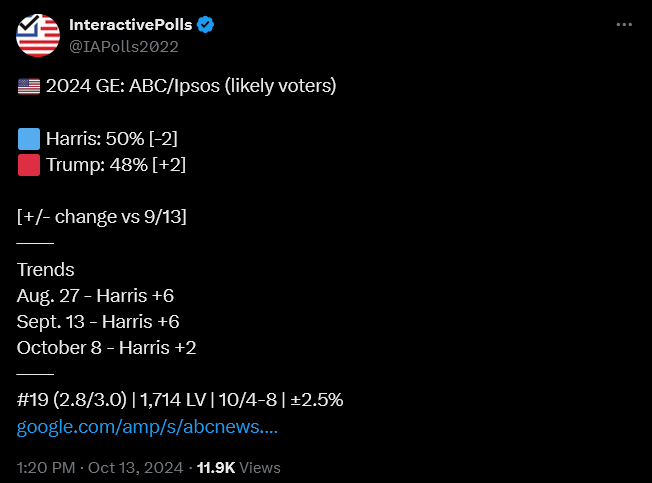Click the change vs 9/13 note
This screenshot has width=652, height=483.
[x=102, y=217]
